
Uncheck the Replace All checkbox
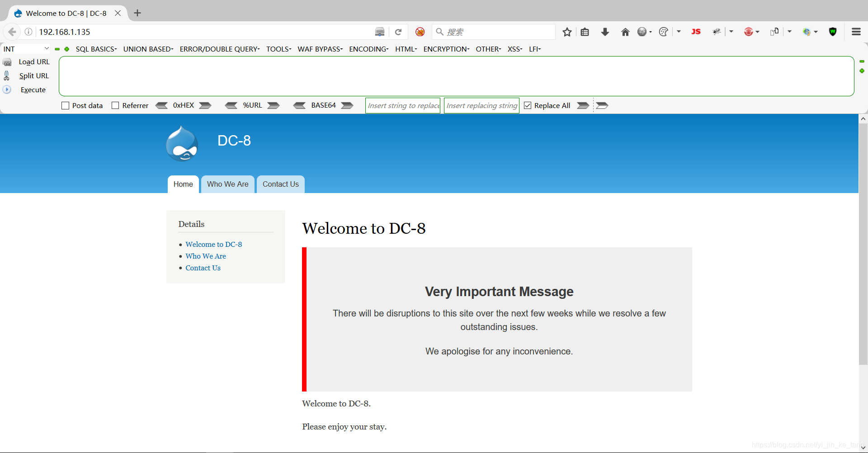(528, 105)
